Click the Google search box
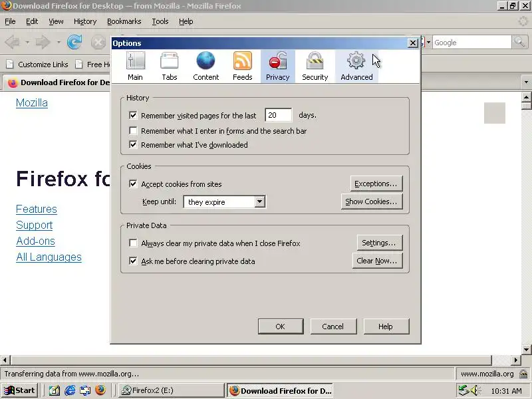Screen dimensions: 532x399 click(x=471, y=43)
